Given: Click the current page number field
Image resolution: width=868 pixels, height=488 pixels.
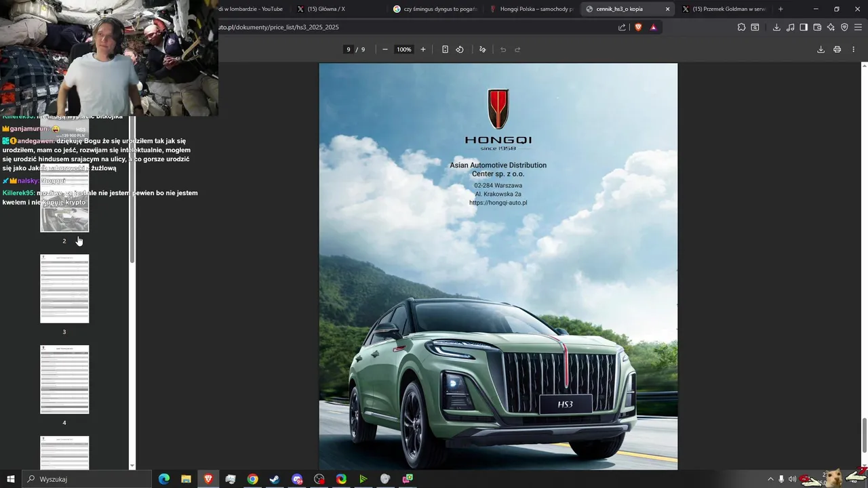Looking at the screenshot, I should coord(349,49).
